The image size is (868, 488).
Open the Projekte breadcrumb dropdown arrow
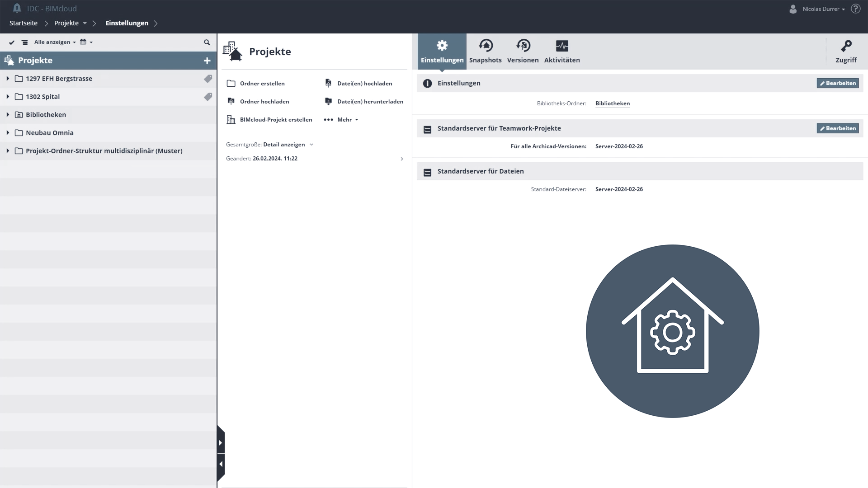[85, 23]
